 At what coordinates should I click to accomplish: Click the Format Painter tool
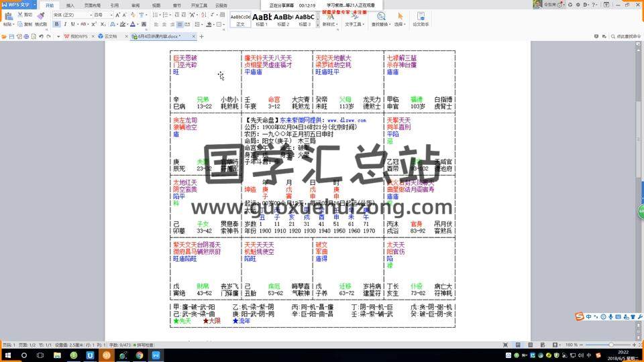pyautogui.click(x=40, y=19)
